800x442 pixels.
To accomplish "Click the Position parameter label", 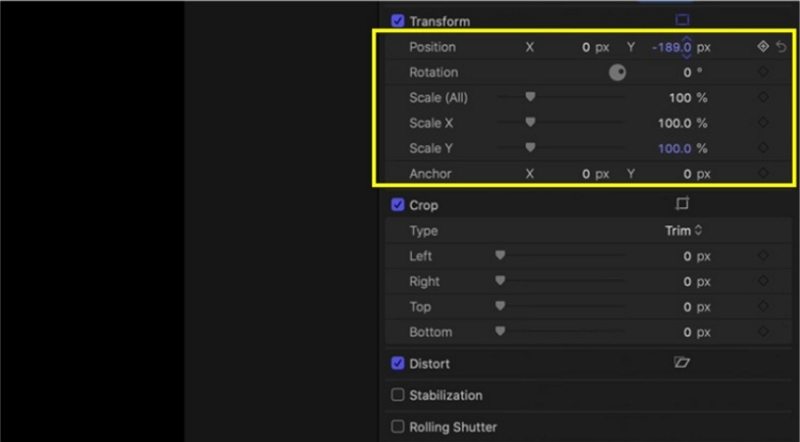I will coord(432,47).
